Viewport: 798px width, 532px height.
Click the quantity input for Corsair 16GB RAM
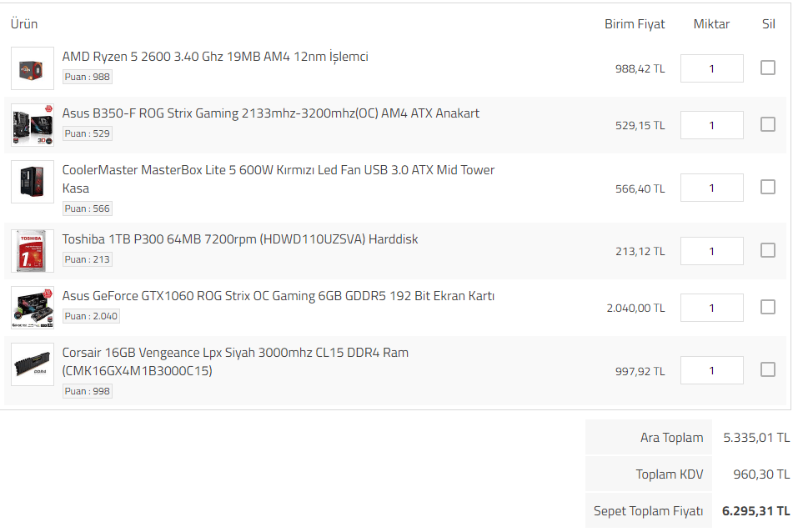click(x=711, y=370)
